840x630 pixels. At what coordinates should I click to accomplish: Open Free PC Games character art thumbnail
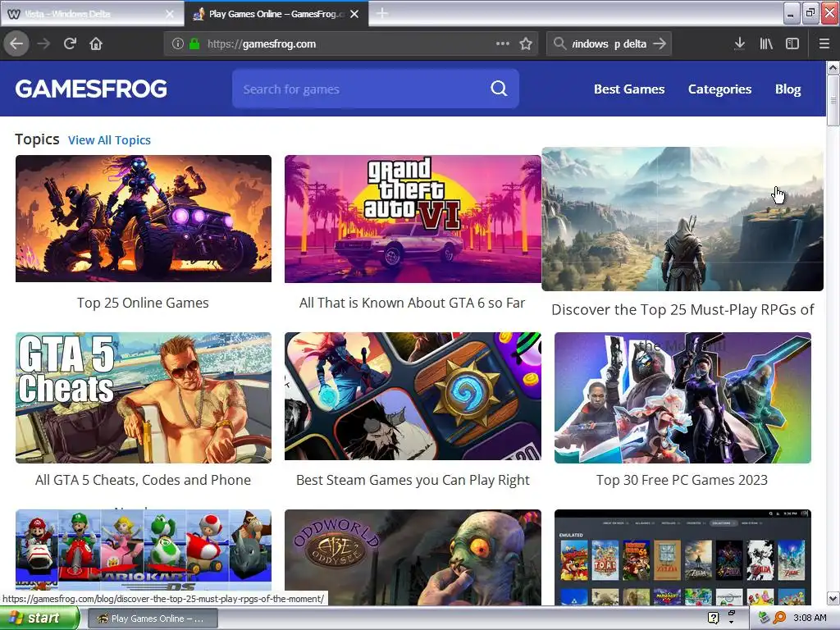pyautogui.click(x=682, y=398)
